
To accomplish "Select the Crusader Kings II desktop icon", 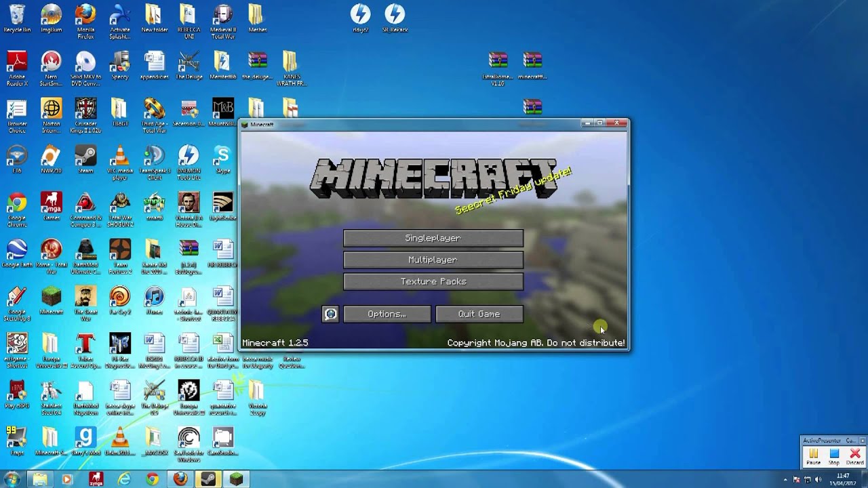I will [85, 115].
